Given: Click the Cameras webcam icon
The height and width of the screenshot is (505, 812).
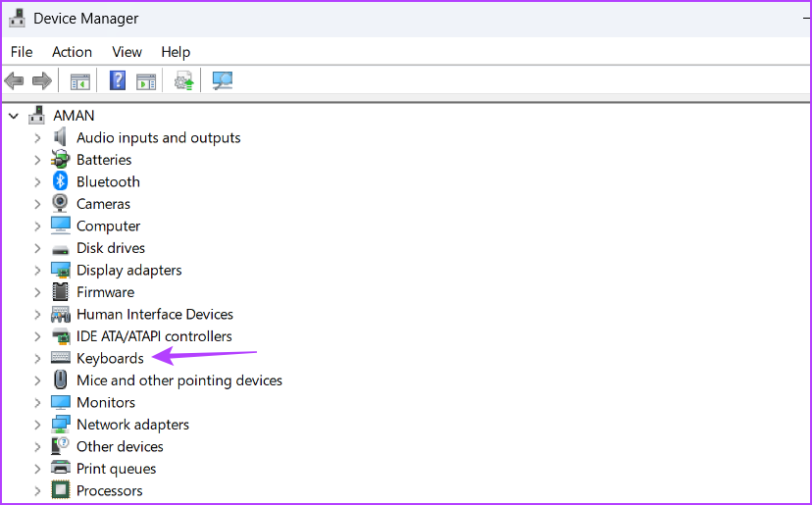Looking at the screenshot, I should (x=61, y=204).
